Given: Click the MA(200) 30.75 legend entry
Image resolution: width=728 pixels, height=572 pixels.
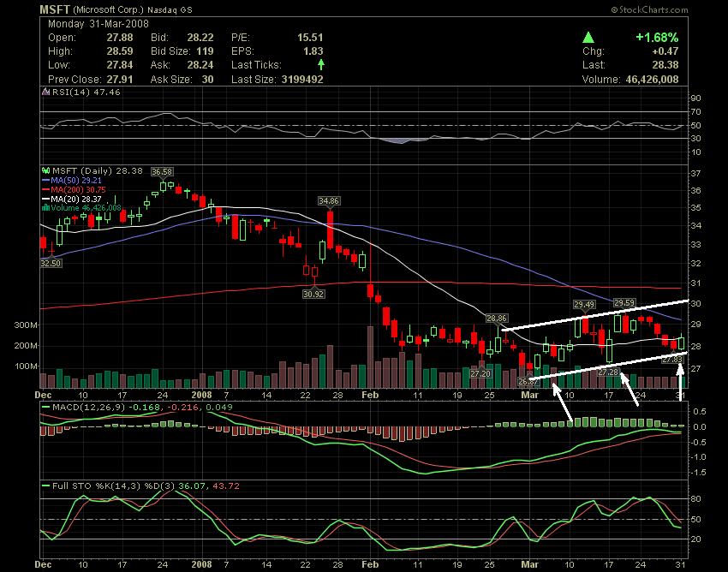Looking at the screenshot, I should click(79, 189).
